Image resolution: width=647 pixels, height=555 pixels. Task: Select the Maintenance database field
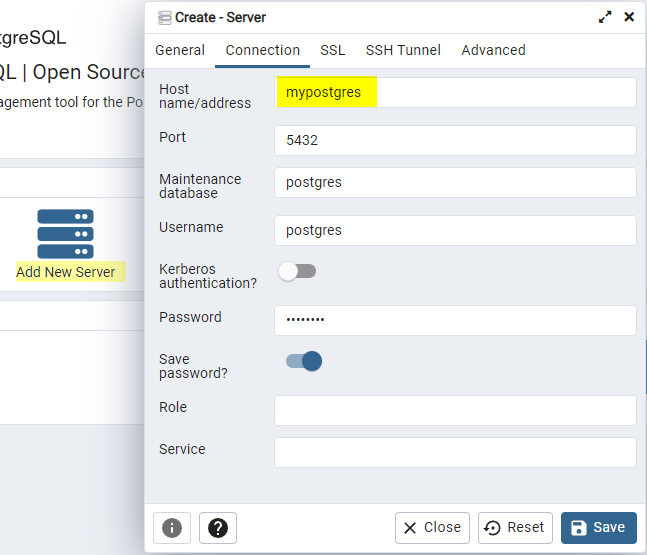(455, 183)
